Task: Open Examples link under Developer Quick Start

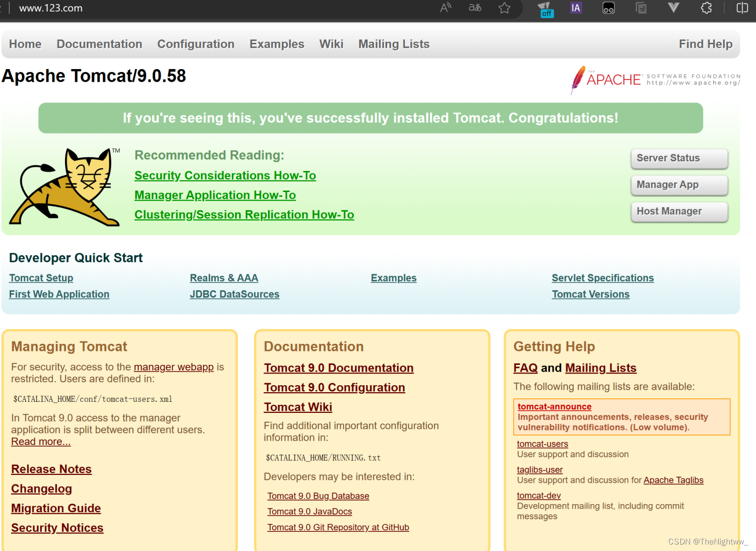Action: pos(394,278)
